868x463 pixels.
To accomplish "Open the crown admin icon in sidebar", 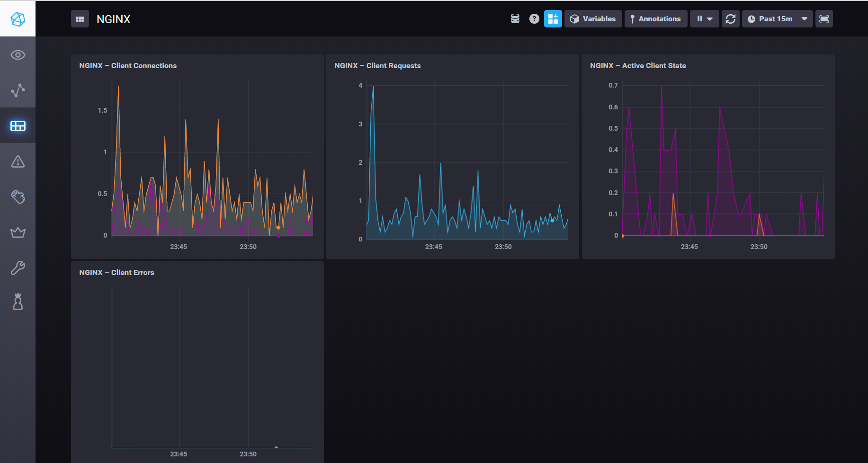I will (18, 232).
